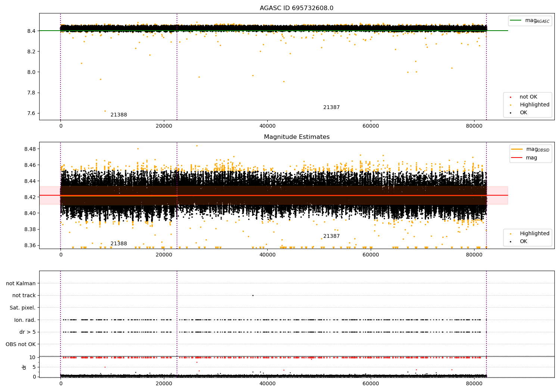This screenshot has height=392, width=560.
Task: Click the 'Sat. pixel.' axis label
Action: click(23, 308)
